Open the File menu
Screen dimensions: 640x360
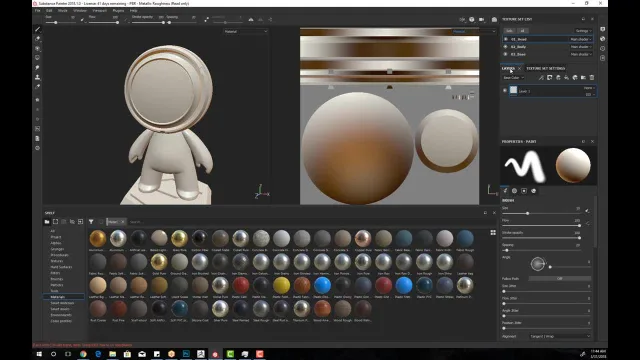click(38, 11)
